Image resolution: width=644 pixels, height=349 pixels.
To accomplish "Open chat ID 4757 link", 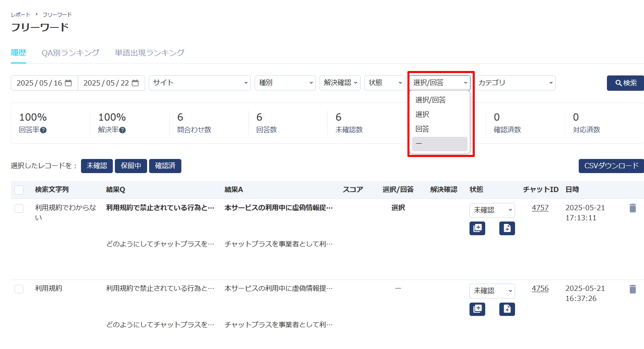I will click(x=540, y=208).
